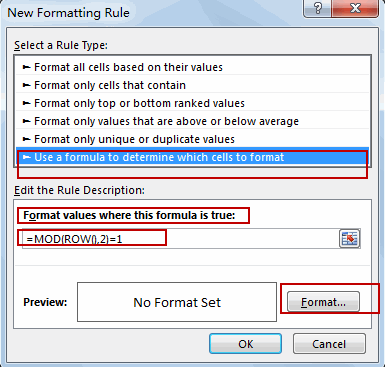Open the Format... options button

click(x=323, y=302)
